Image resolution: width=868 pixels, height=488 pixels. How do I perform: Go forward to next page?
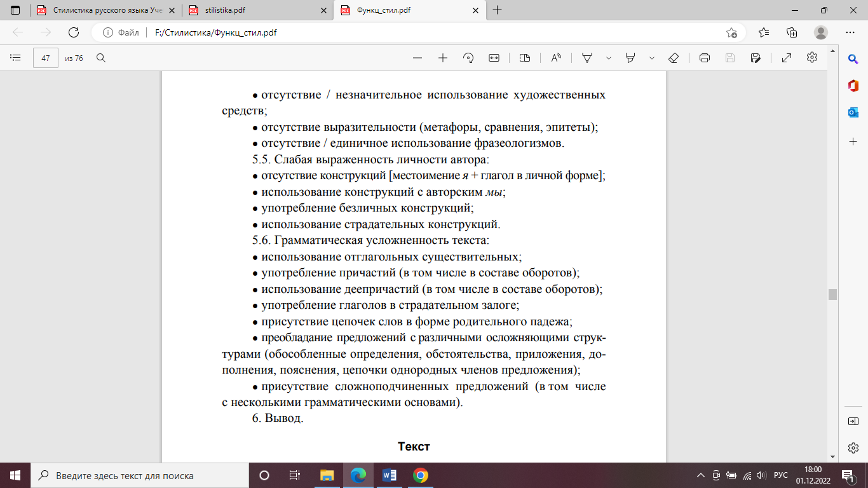46,32
